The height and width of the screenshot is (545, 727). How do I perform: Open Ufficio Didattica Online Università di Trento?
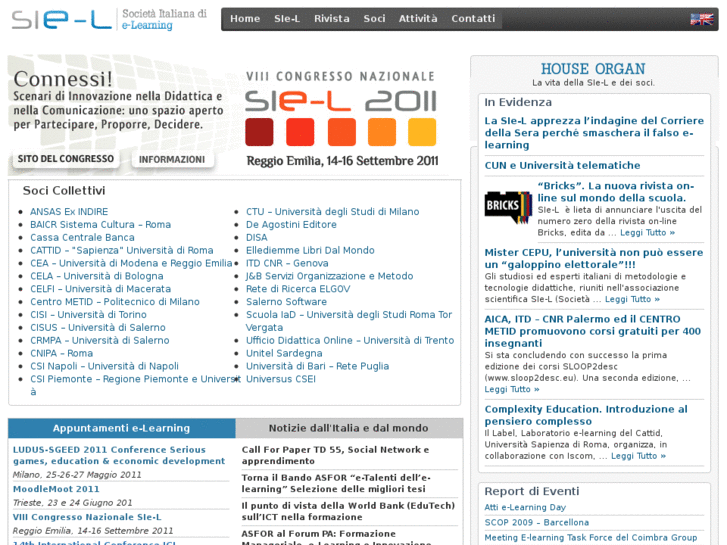(x=350, y=340)
